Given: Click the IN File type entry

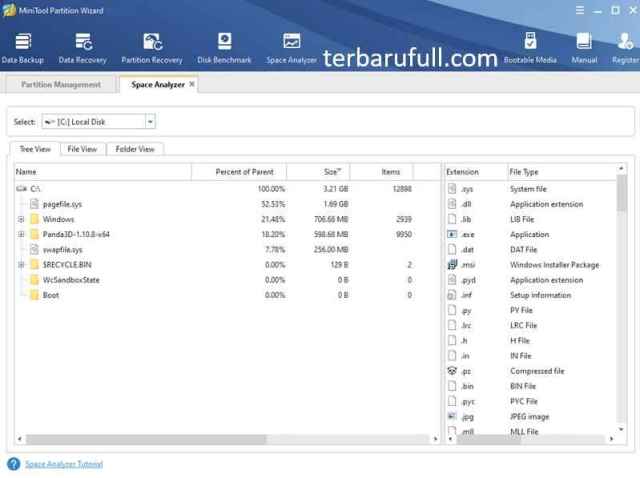Looking at the screenshot, I should 521,356.
